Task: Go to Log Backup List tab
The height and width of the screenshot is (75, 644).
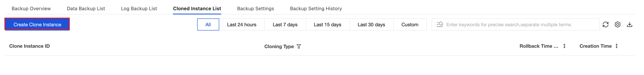Action: [139, 9]
